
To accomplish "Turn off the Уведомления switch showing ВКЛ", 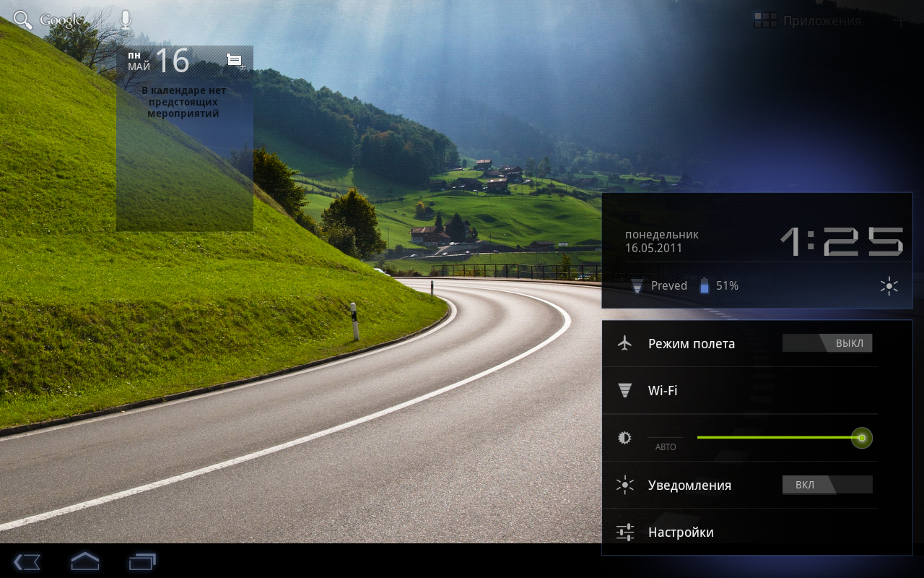I will 827,485.
